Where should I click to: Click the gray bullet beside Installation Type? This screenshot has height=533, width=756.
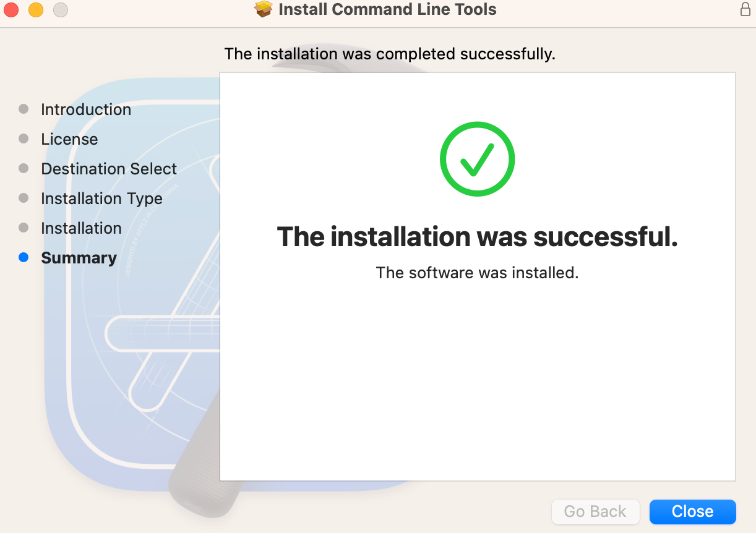(24, 198)
